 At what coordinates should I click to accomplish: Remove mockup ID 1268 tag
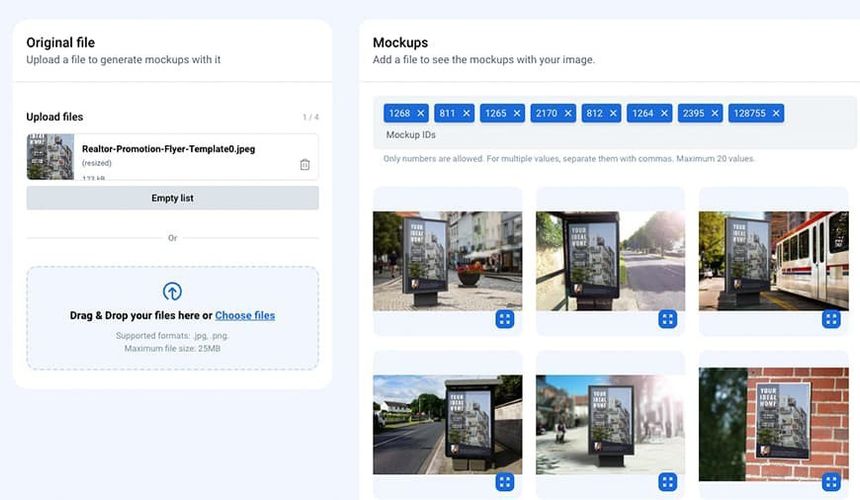coord(421,113)
